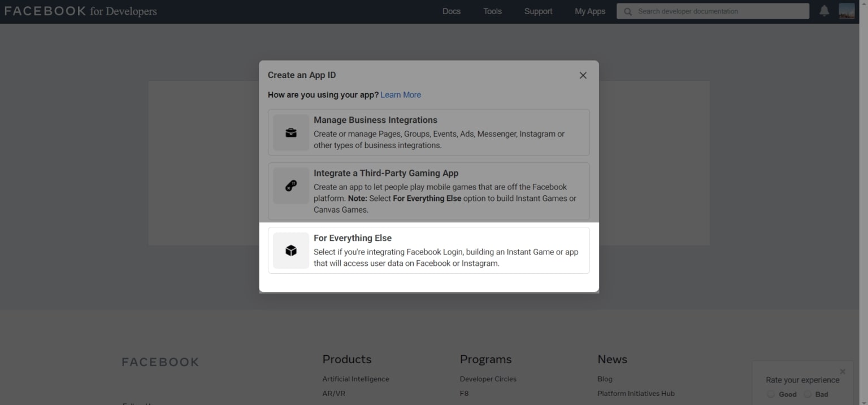Image resolution: width=868 pixels, height=405 pixels.
Task: Open the profile picture thumbnail in header
Action: pyautogui.click(x=847, y=11)
